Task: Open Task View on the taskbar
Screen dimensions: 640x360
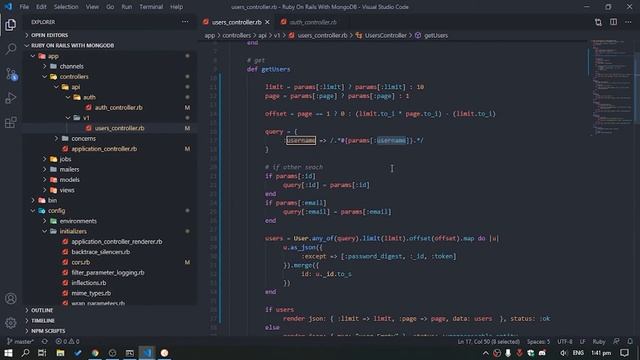Action: 42,353
